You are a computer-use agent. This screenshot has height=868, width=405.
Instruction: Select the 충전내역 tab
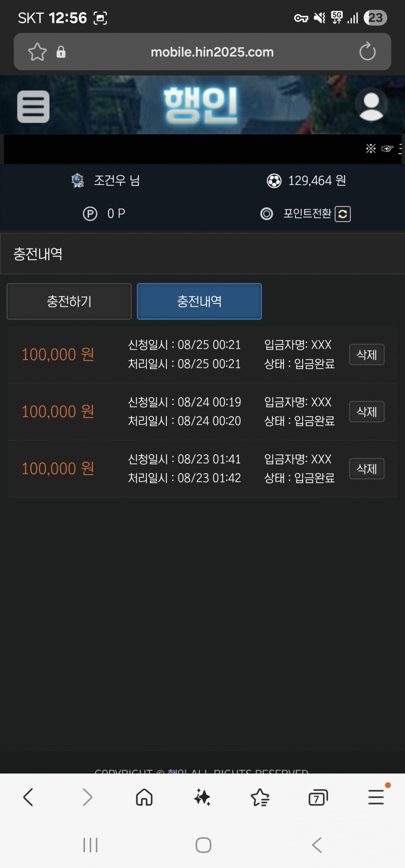click(x=199, y=301)
